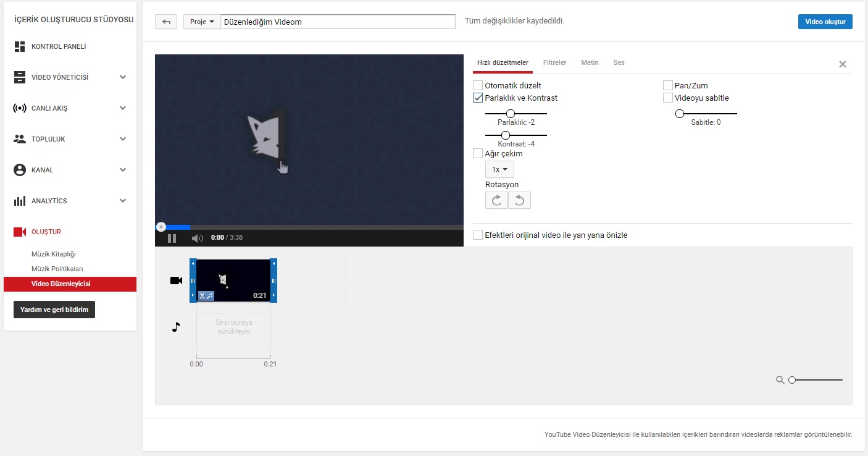Screen dimensions: 868x456
Task: Open the 1x speed dropdown
Action: tap(499, 169)
